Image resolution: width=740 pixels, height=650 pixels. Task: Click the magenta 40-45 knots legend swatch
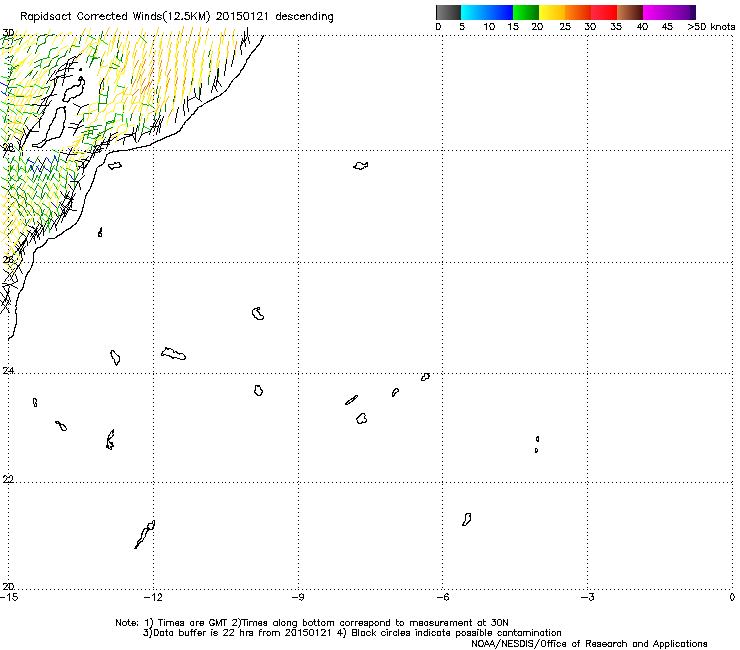[656, 12]
